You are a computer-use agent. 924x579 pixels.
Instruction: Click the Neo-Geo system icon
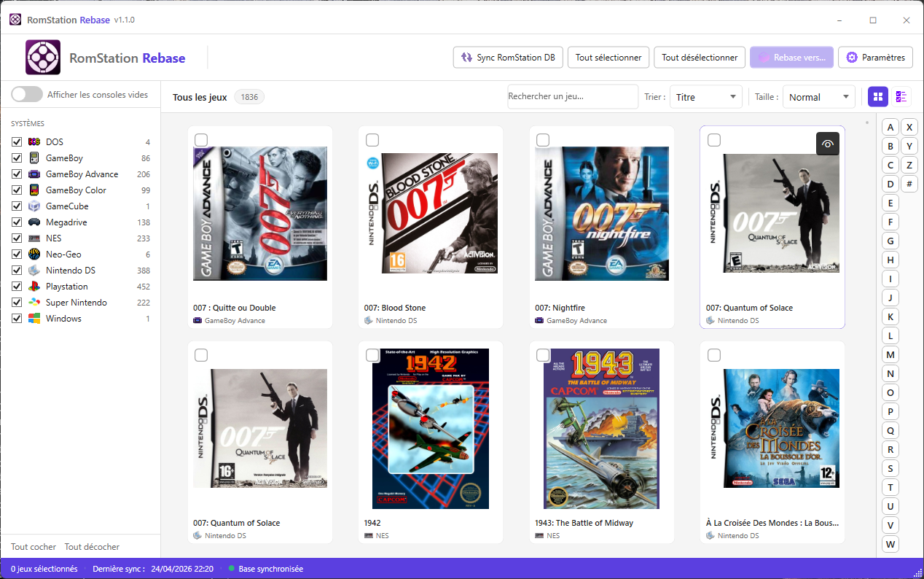pyautogui.click(x=34, y=254)
